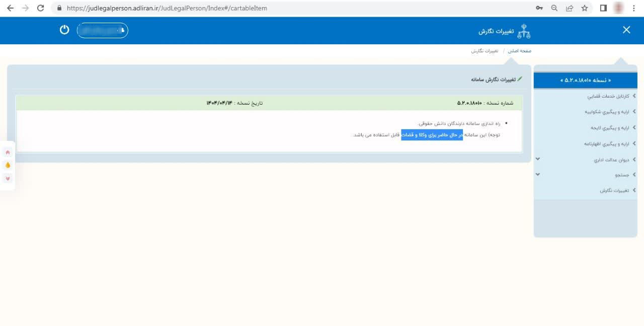
Task: Click the double up-arrow floating widget icon
Action: point(8,152)
